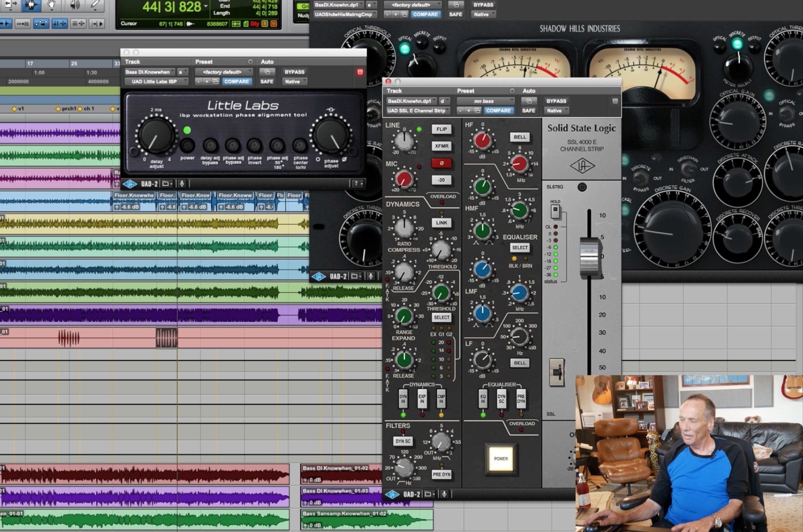Open UAD Little Labs IBP plugin selector
Viewport: 803px width, 532px height.
(156, 81)
